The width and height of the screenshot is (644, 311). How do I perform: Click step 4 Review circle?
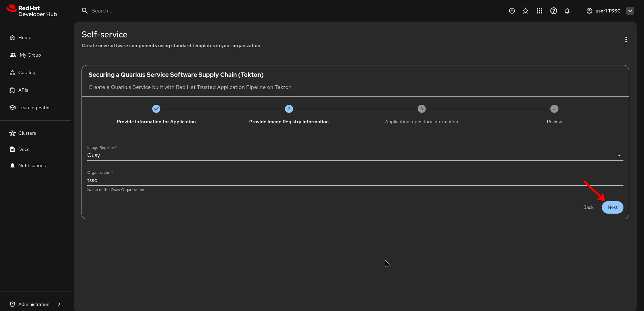pos(554,109)
